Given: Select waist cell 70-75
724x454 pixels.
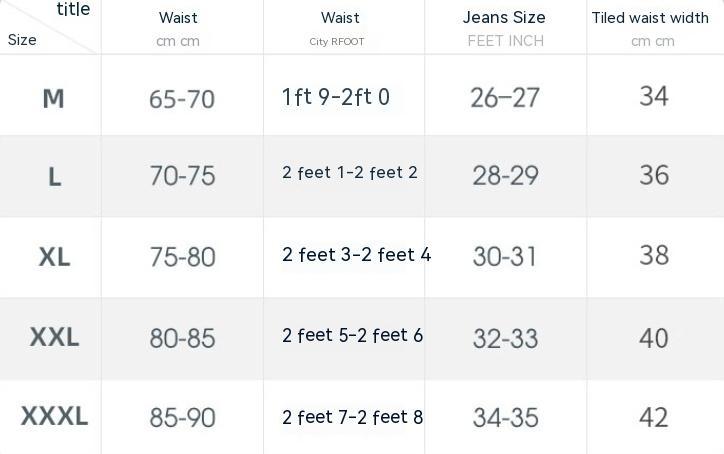Looking at the screenshot, I should [182, 176].
